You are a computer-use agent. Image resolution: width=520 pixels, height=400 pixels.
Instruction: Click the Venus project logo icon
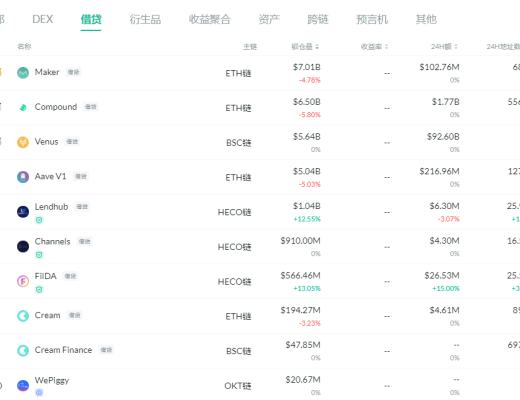pyautogui.click(x=23, y=142)
